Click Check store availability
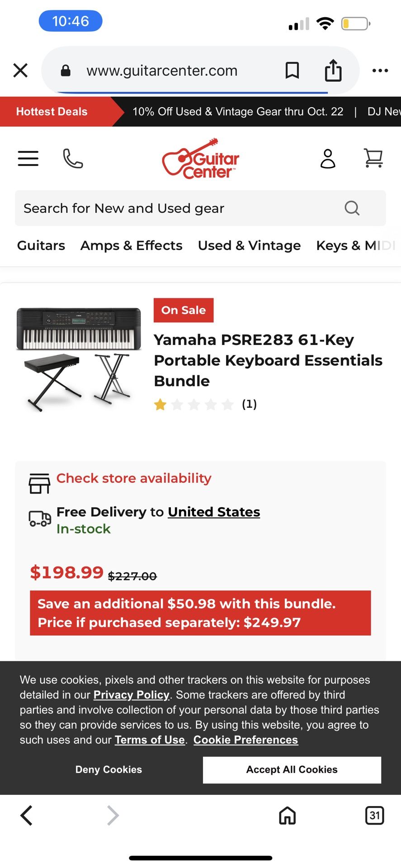Image resolution: width=401 pixels, height=868 pixels. point(133,478)
